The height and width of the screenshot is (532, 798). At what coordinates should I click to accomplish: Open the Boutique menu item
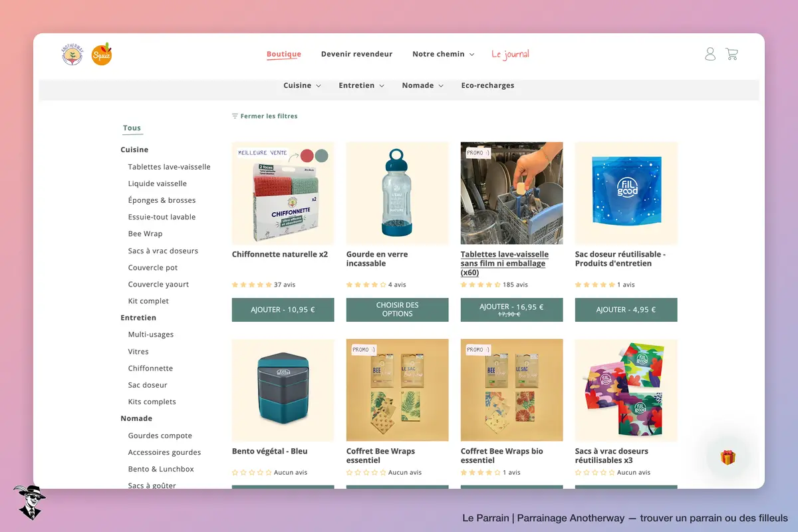click(284, 55)
